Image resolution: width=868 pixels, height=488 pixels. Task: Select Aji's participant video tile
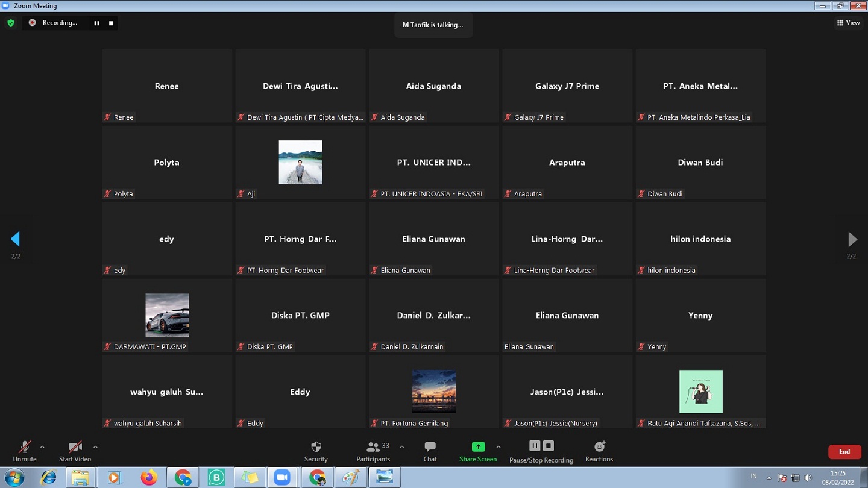click(300, 163)
